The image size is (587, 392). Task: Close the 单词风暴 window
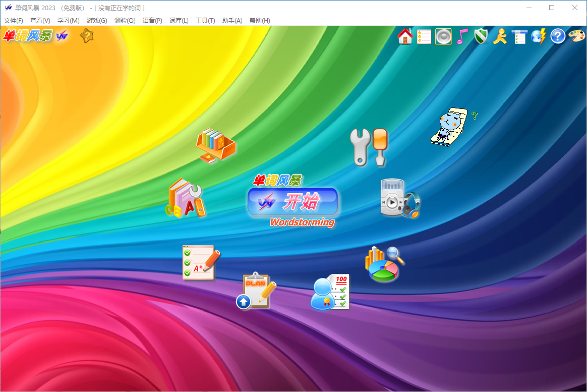575,8
